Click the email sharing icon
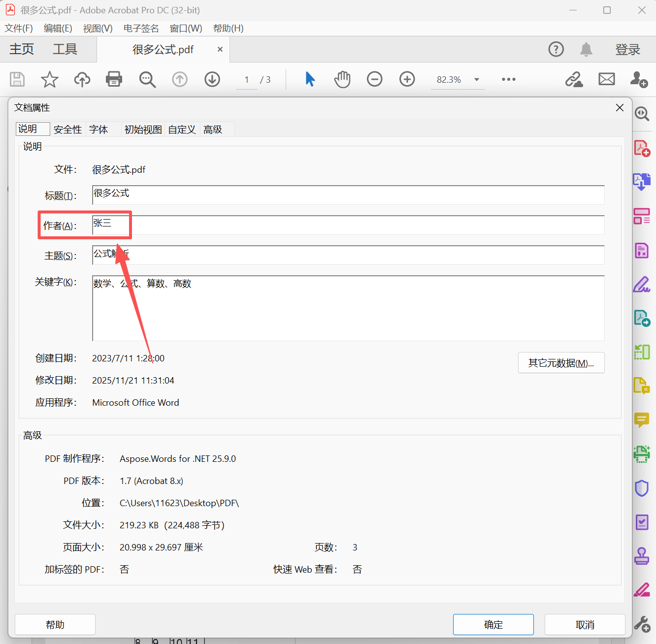Image resolution: width=656 pixels, height=644 pixels. (606, 79)
